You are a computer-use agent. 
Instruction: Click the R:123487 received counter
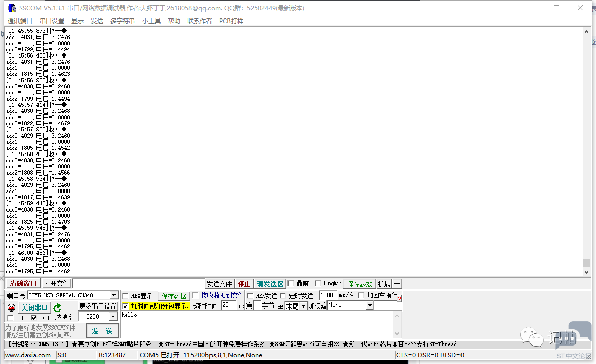[x=112, y=355]
